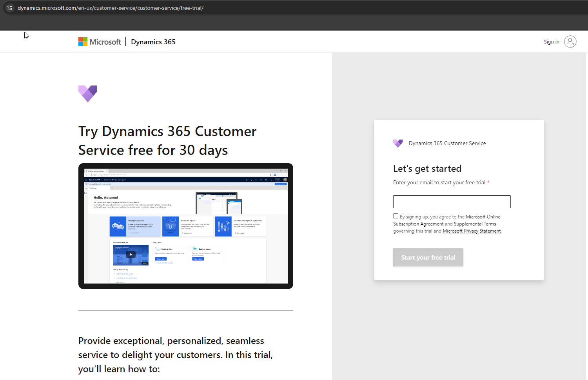The width and height of the screenshot is (588, 380).
Task: Click the Explore chat Take a tour button
Action: click(161, 259)
